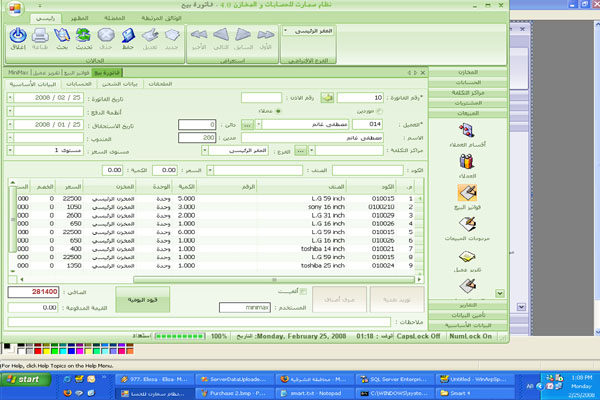Open the payment terms (أنظمة الدفع) dropdown
This screenshot has height=400, width=600.
click(10, 111)
